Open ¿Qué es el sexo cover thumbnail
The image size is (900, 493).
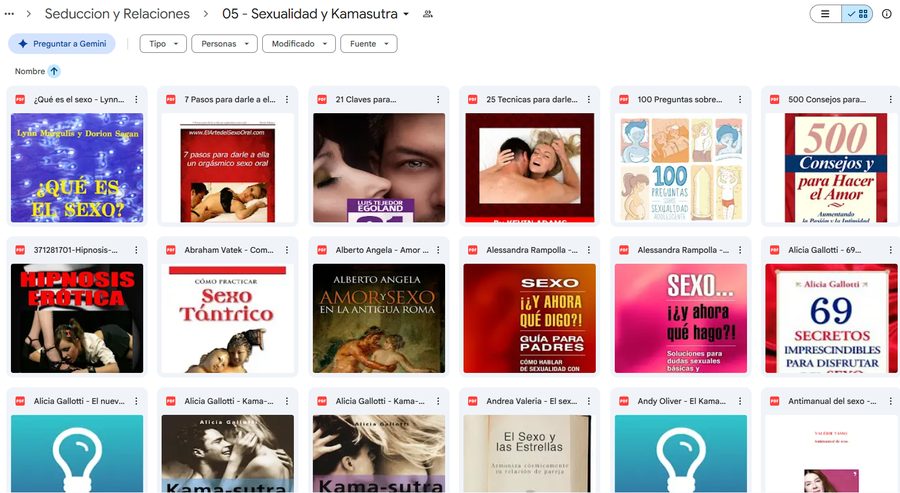point(77,168)
